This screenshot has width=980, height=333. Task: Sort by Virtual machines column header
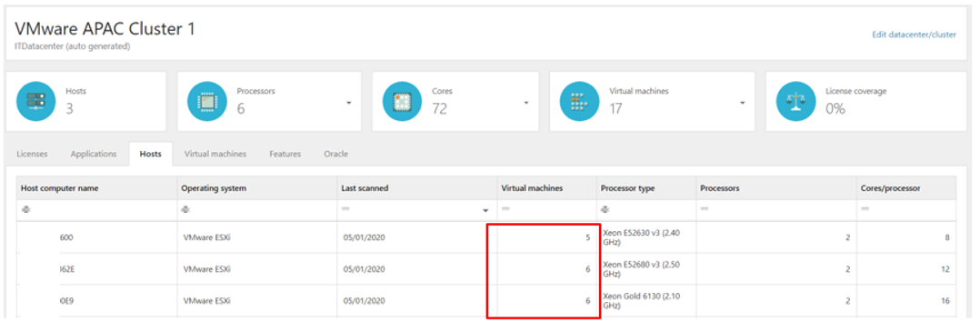pyautogui.click(x=547, y=187)
